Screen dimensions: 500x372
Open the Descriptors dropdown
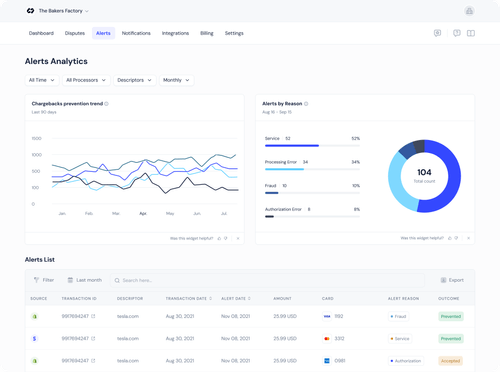point(134,80)
